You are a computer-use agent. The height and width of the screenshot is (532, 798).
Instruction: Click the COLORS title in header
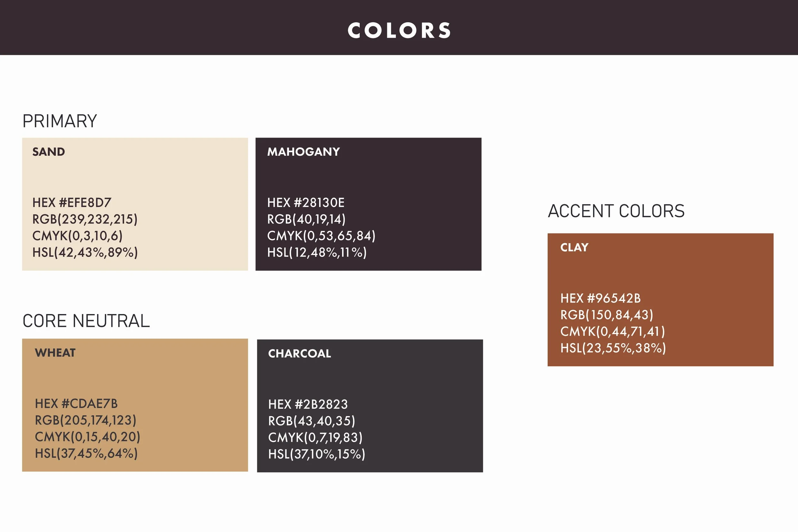click(399, 31)
